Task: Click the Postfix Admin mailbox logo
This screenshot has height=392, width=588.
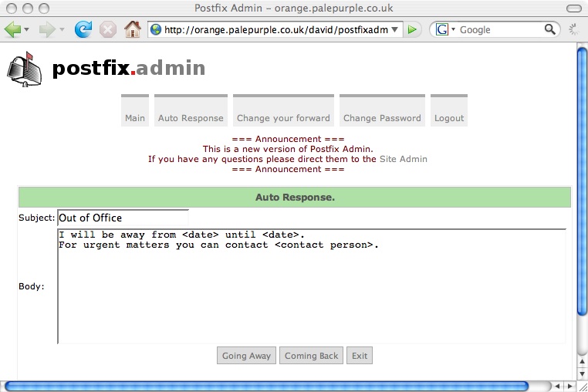Action: pyautogui.click(x=24, y=68)
